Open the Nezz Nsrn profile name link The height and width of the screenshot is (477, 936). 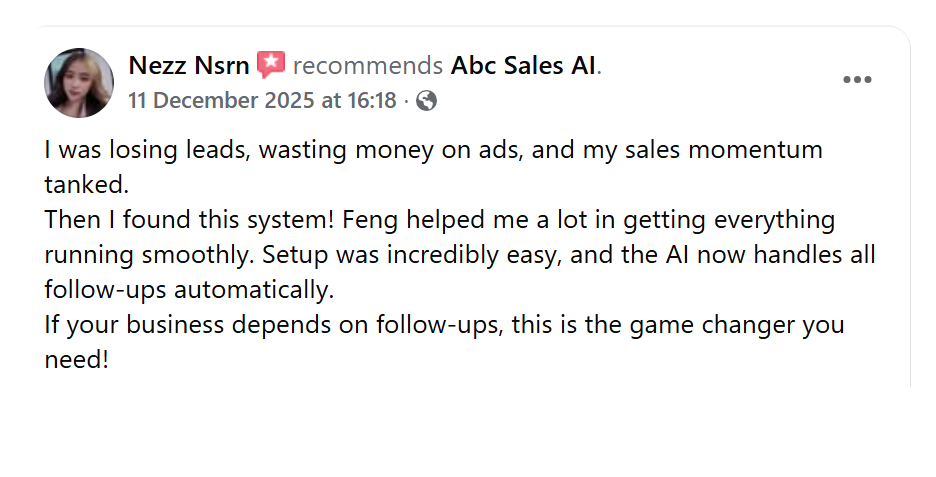coord(189,66)
